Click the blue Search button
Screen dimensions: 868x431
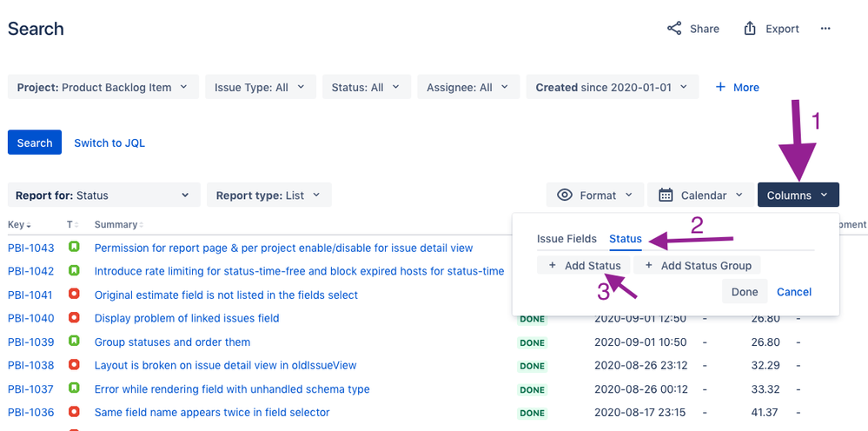[35, 143]
